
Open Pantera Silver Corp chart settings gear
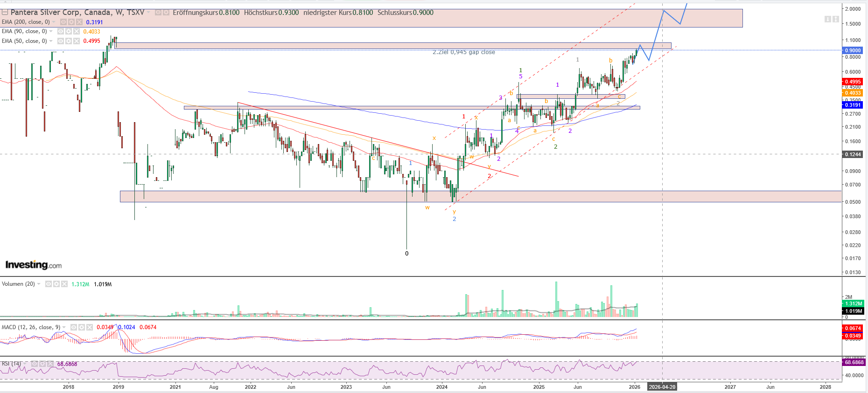coord(166,13)
